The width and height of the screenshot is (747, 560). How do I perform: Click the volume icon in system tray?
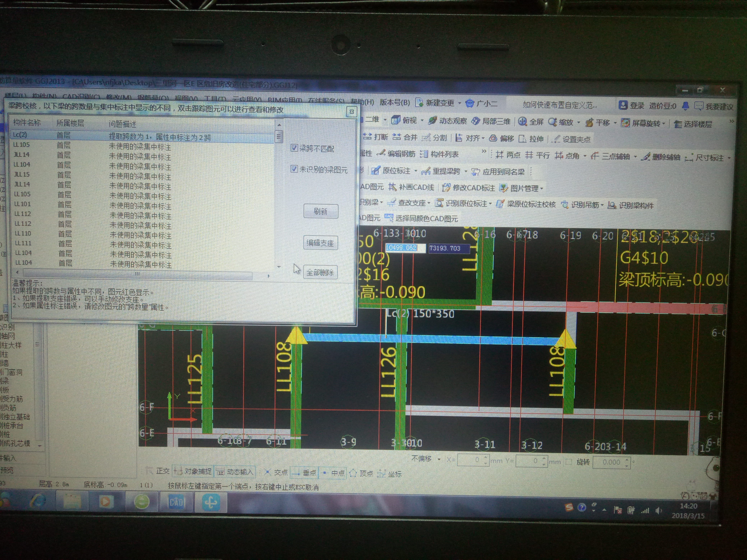(x=658, y=510)
